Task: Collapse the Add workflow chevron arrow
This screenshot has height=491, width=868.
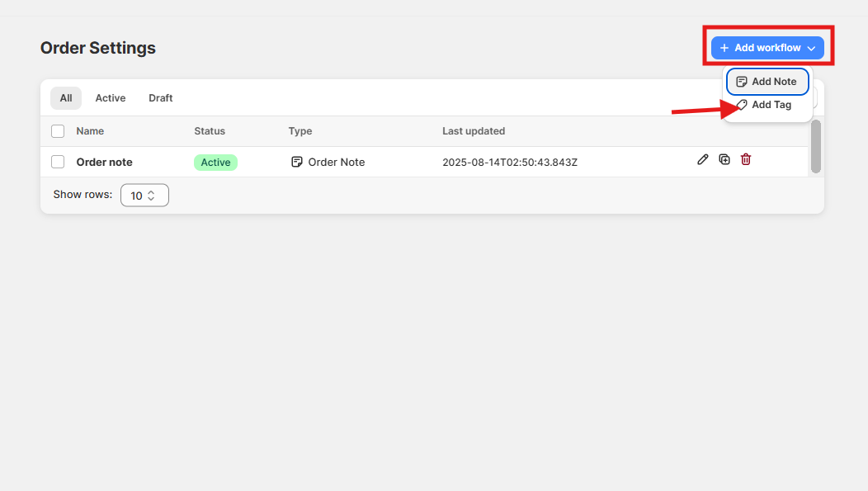Action: tap(812, 49)
